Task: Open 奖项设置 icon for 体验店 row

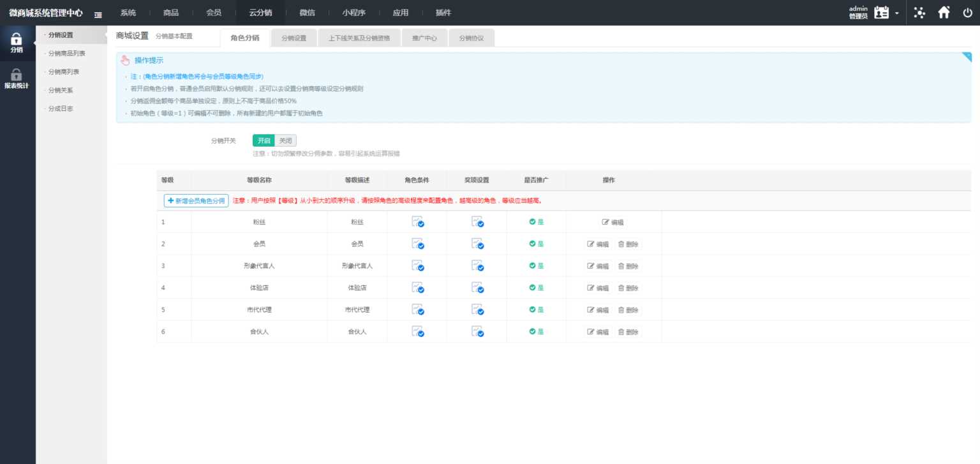Action: point(477,288)
